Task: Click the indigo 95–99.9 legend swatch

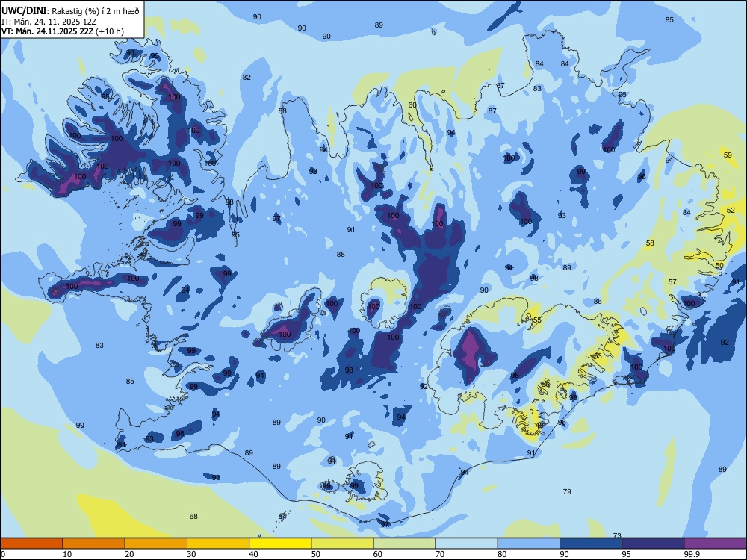Action: (653, 544)
